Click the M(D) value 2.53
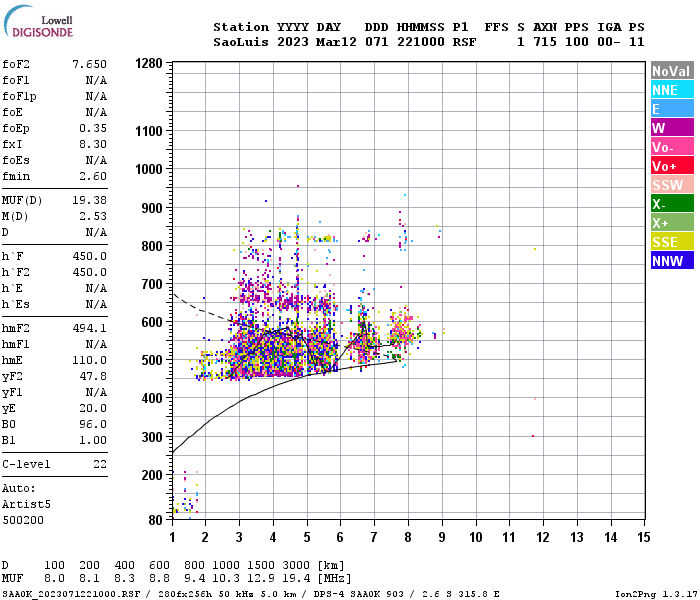 coord(93,216)
